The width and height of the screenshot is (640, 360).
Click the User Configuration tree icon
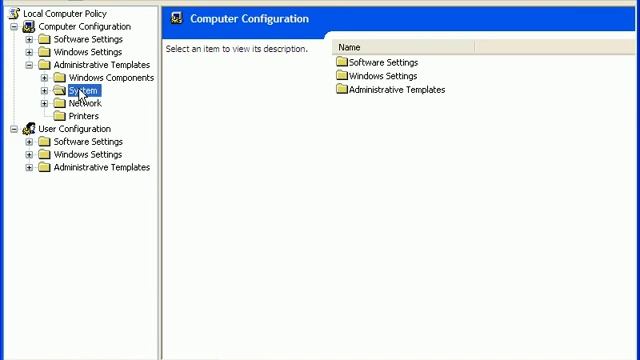click(29, 129)
